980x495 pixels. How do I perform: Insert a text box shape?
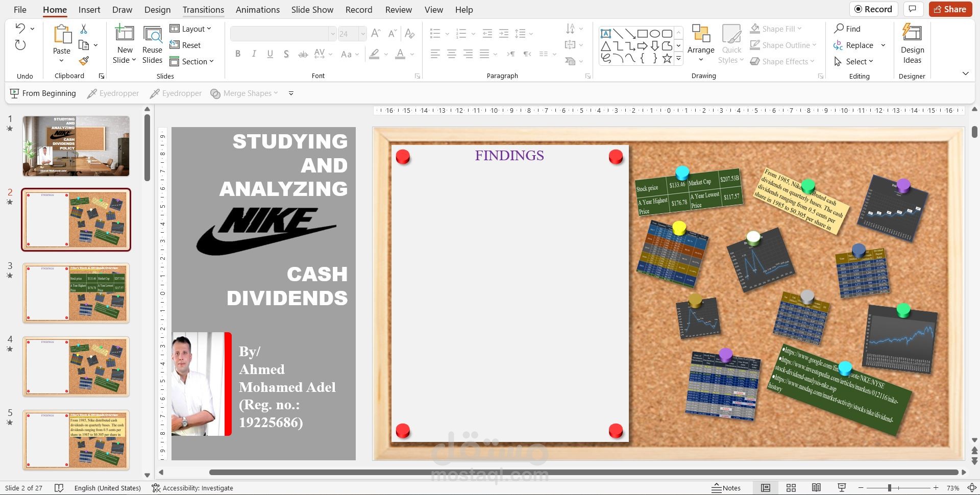[606, 34]
